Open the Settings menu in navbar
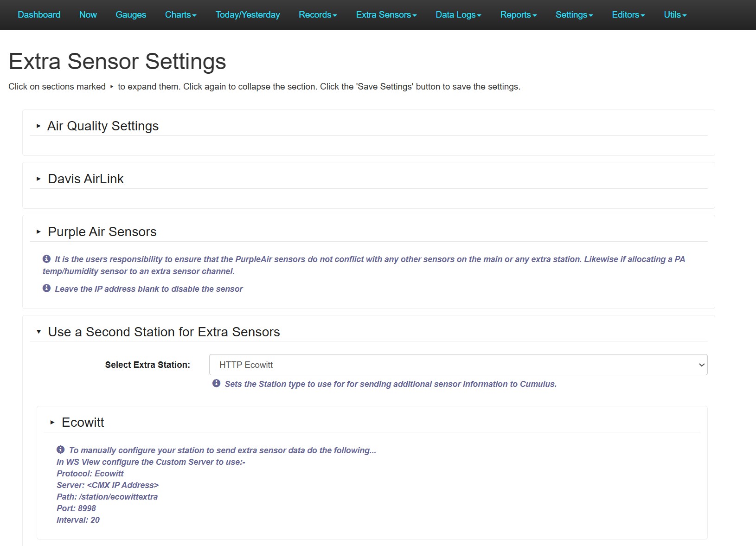 coord(574,15)
